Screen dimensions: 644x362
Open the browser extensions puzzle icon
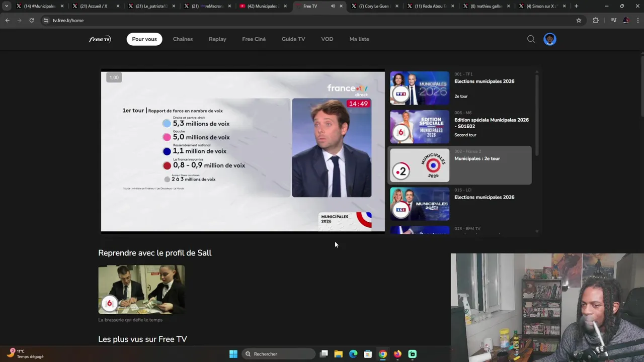596,20
